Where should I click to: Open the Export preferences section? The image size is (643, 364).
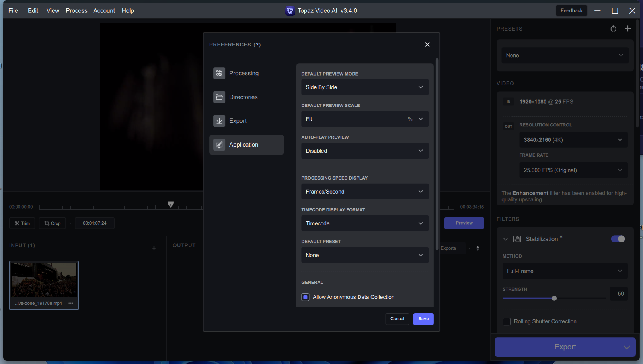click(x=246, y=121)
